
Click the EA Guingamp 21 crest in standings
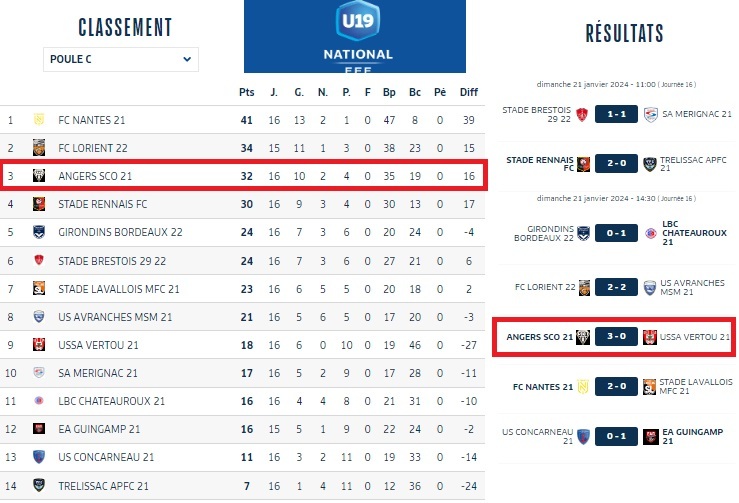(x=39, y=428)
